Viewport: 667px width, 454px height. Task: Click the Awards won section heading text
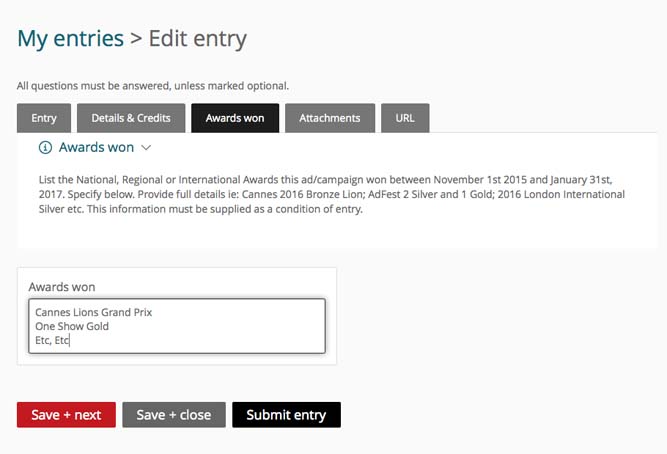click(x=97, y=147)
